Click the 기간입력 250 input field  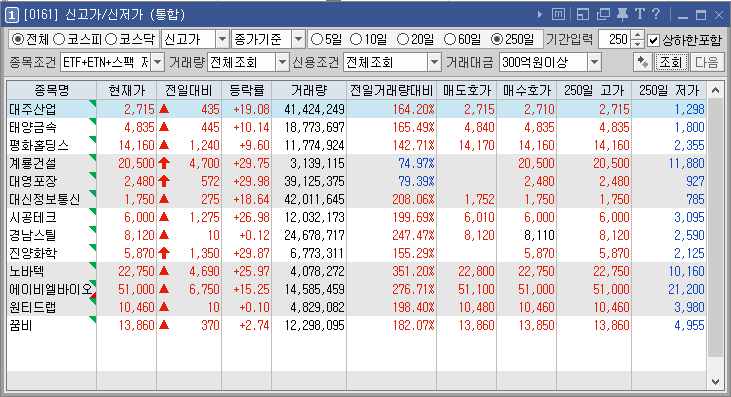(615, 40)
